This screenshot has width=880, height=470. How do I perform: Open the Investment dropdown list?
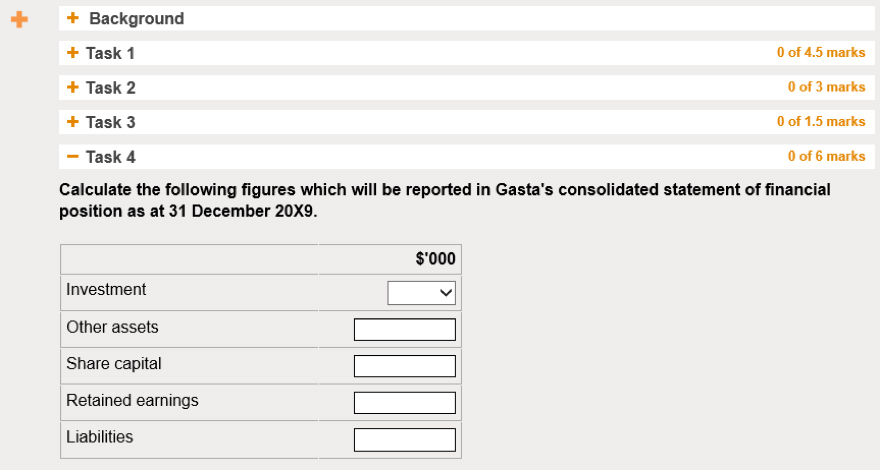pos(421,292)
